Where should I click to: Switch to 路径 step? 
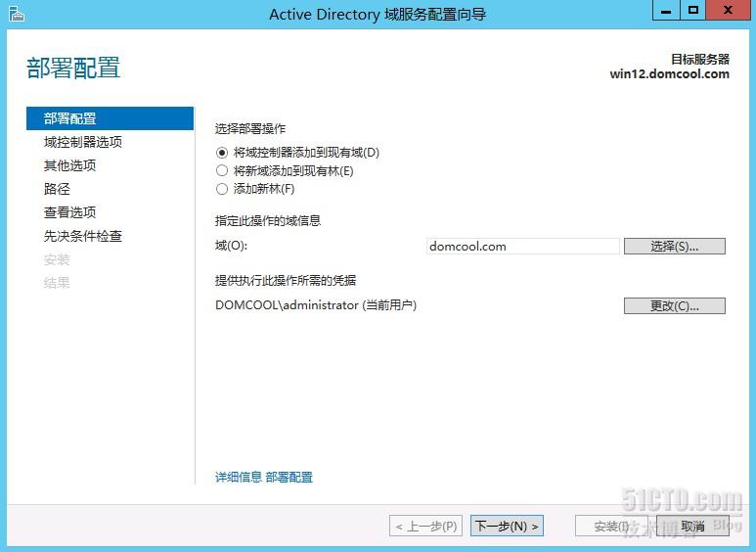57,189
